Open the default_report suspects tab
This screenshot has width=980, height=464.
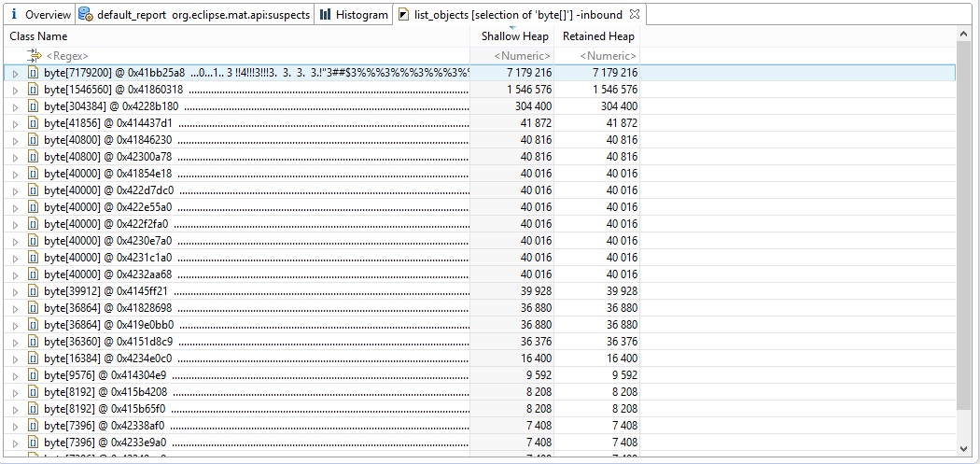194,14
